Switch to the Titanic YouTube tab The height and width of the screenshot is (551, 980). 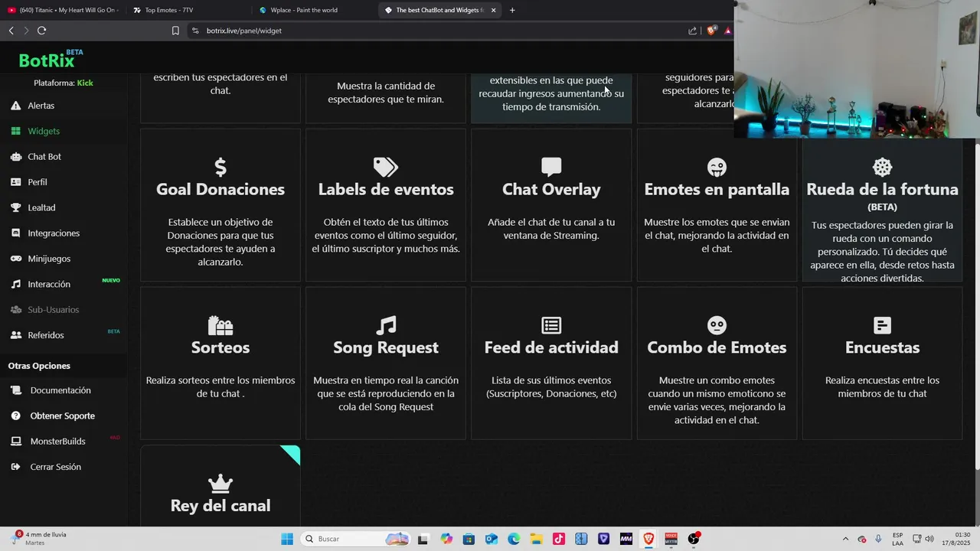(x=63, y=10)
